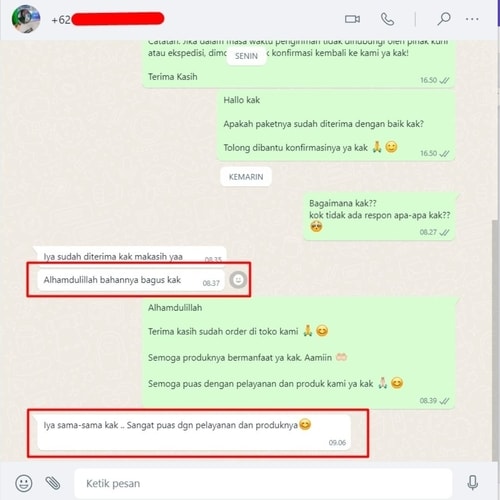Record a voice message with the microphone icon
500x500 pixels.
coord(472,483)
